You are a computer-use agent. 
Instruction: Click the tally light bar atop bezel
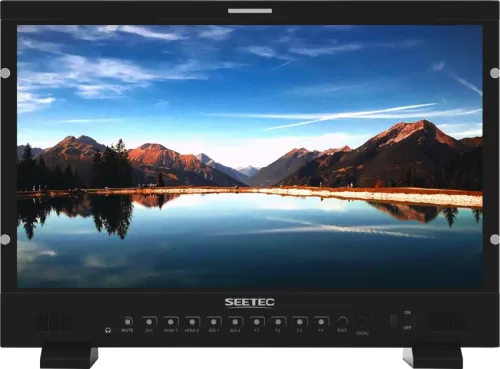pyautogui.click(x=250, y=11)
